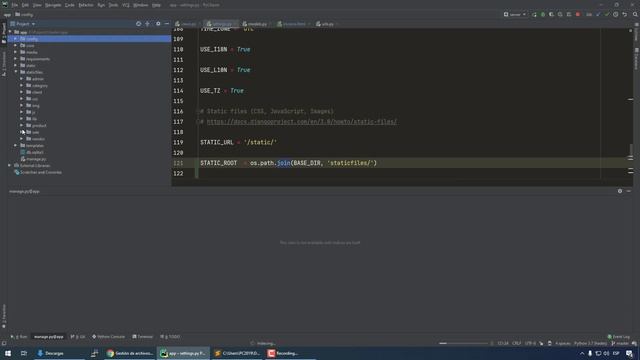
Task: Expand the config folder arrow
Action: pyautogui.click(x=16, y=39)
